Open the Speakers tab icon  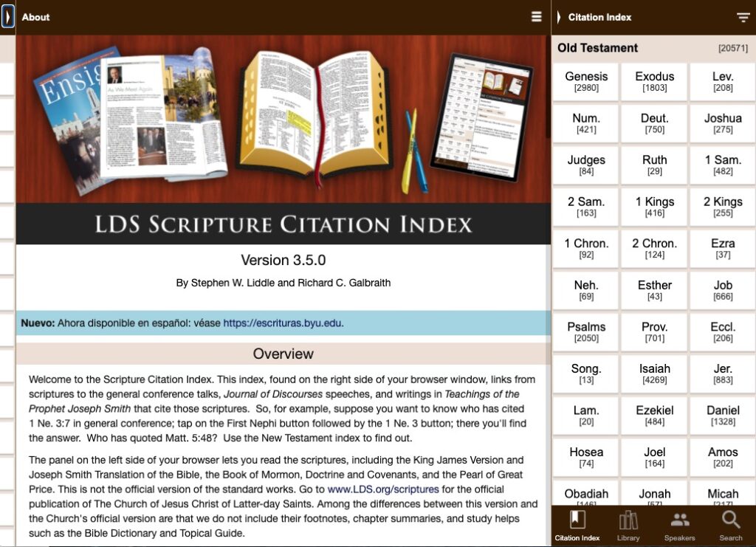pyautogui.click(x=679, y=526)
